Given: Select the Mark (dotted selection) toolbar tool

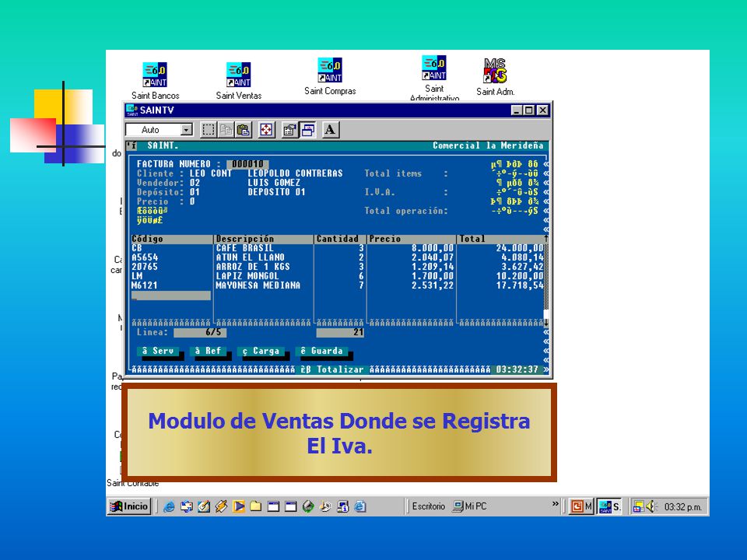Looking at the screenshot, I should coord(209,130).
